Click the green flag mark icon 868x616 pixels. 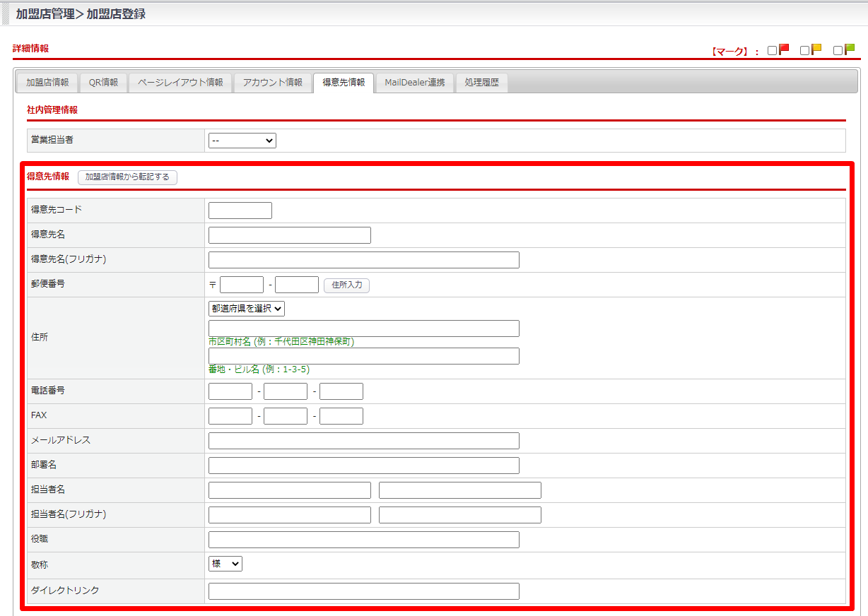[849, 49]
